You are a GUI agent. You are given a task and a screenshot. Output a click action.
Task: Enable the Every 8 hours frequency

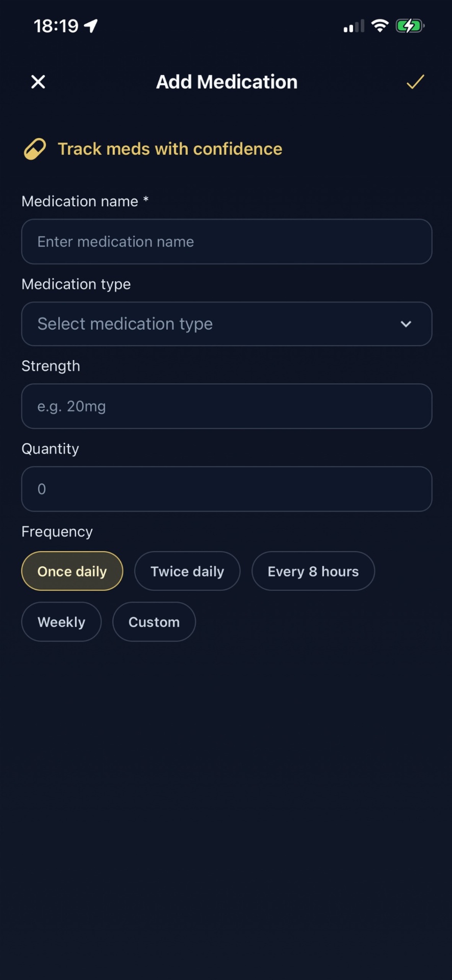[313, 571]
